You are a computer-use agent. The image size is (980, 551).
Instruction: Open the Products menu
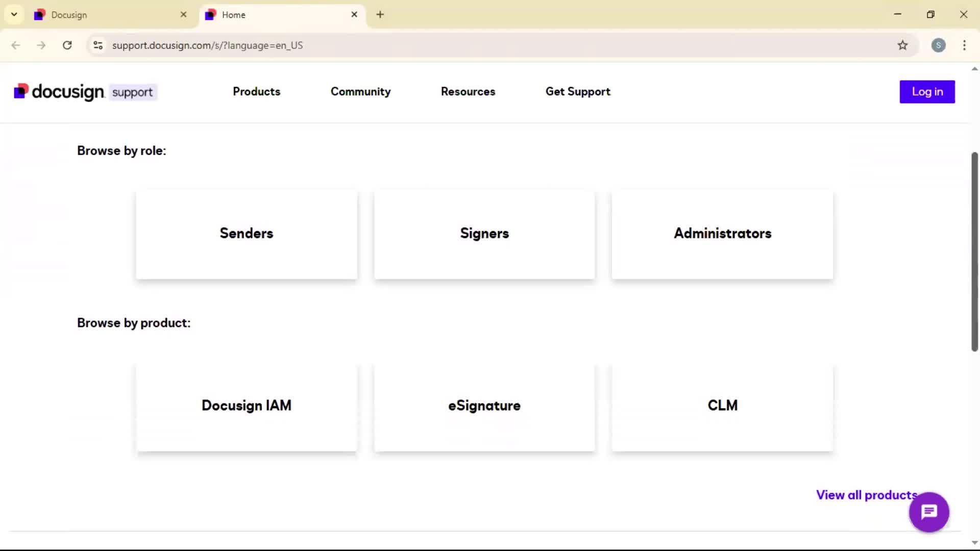tap(256, 92)
